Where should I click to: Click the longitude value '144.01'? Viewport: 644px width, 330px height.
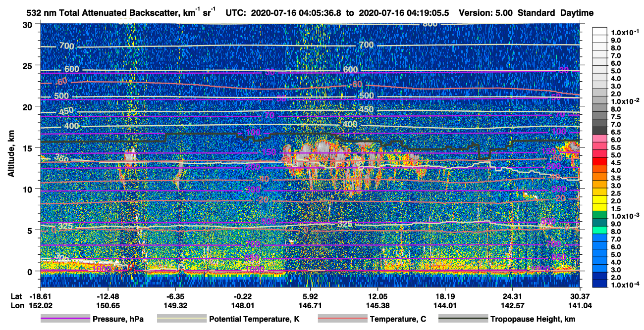[445, 305]
